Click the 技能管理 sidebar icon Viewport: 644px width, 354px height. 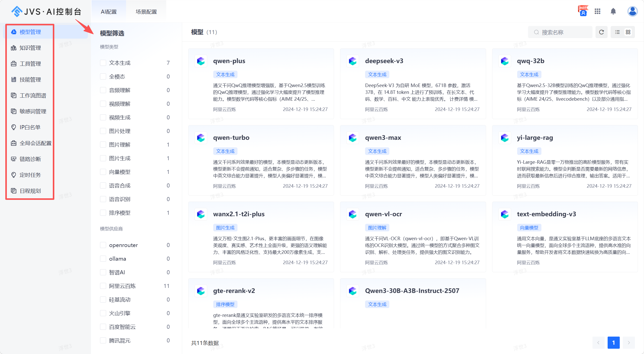point(14,79)
